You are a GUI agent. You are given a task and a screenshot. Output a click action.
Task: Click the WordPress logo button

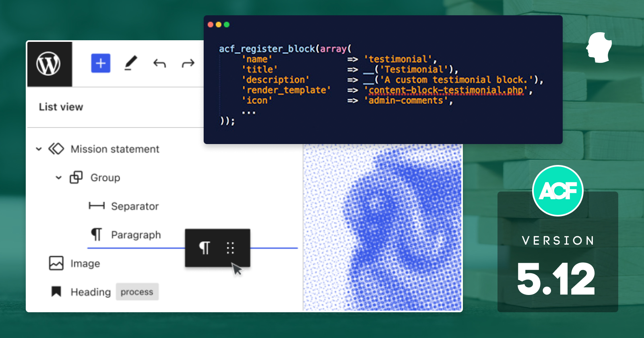point(50,64)
